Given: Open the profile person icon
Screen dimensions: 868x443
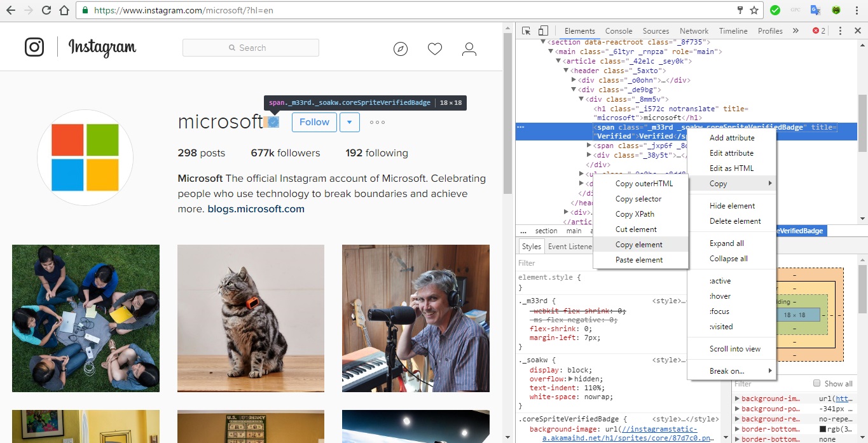Looking at the screenshot, I should tap(469, 49).
